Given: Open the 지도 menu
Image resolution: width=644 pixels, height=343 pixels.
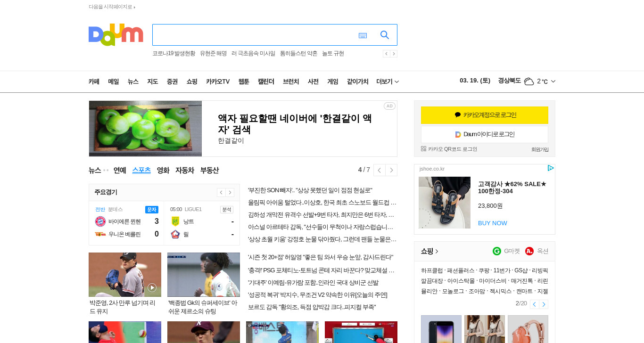Looking at the screenshot, I should [152, 82].
